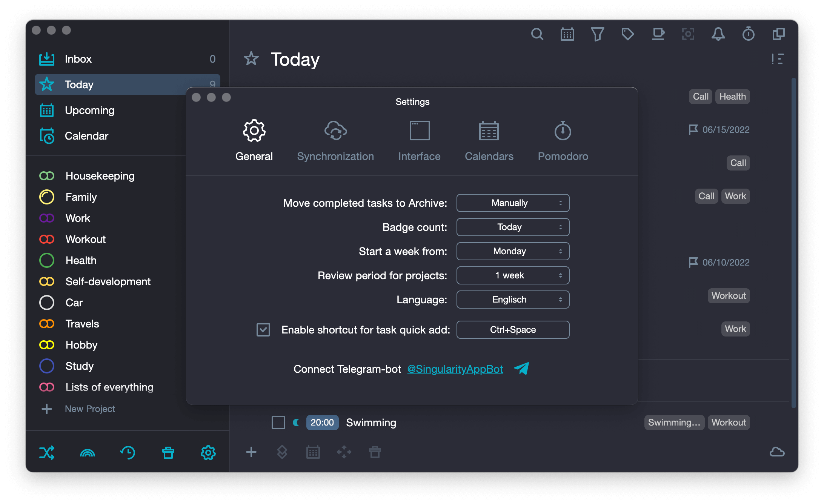Click the settings gear in sidebar footer
The image size is (824, 504).
(x=208, y=452)
